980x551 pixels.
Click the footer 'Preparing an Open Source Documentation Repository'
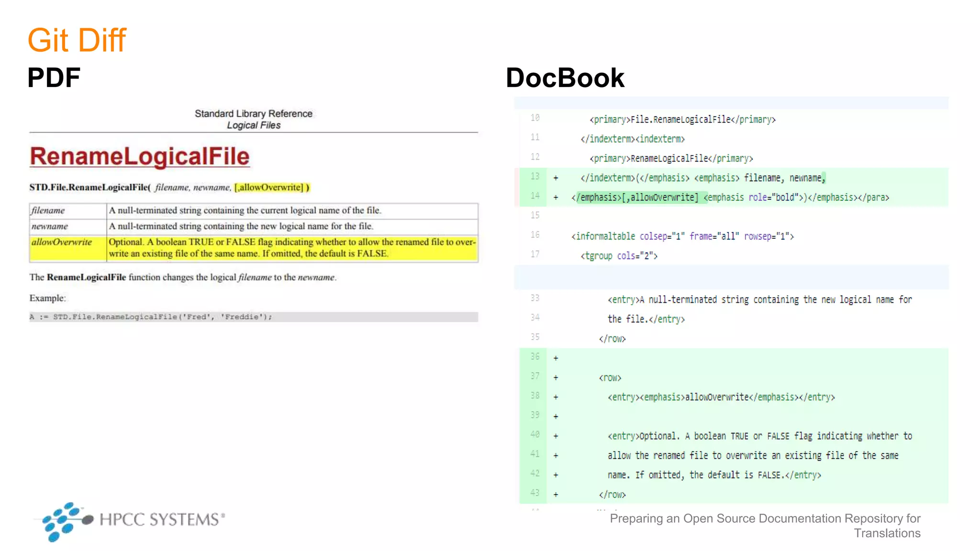tap(765, 526)
